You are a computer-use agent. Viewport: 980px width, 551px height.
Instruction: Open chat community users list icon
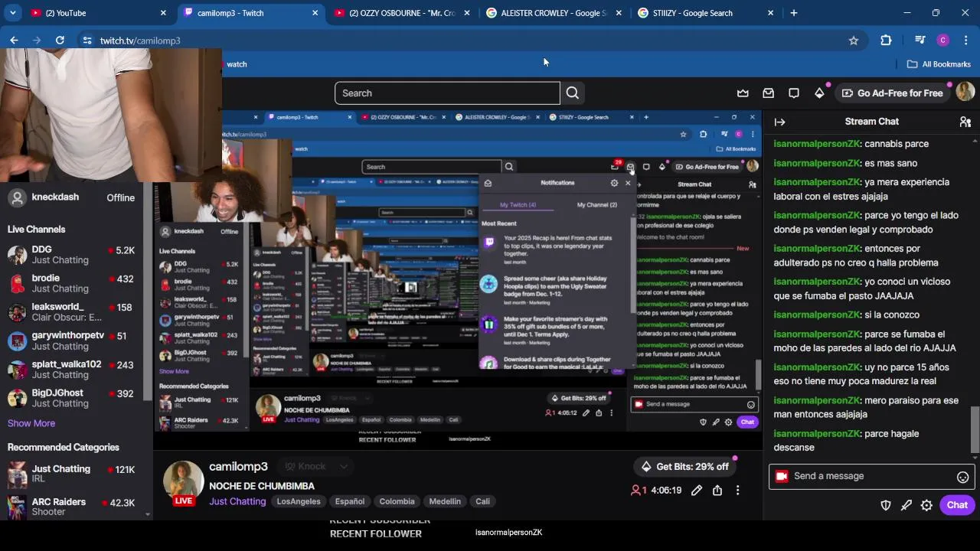click(x=965, y=122)
